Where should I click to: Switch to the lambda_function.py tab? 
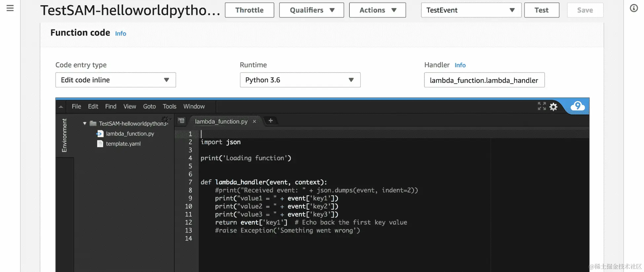(221, 121)
